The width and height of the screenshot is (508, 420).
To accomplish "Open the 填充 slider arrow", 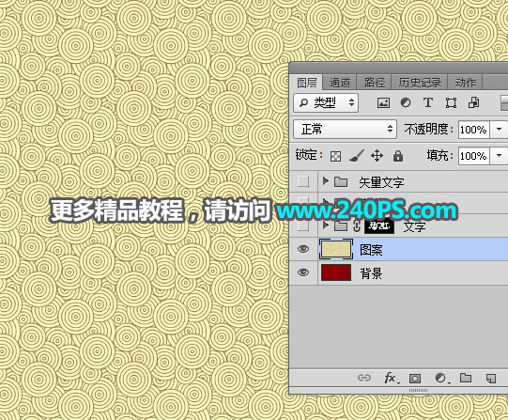I will coord(499,156).
